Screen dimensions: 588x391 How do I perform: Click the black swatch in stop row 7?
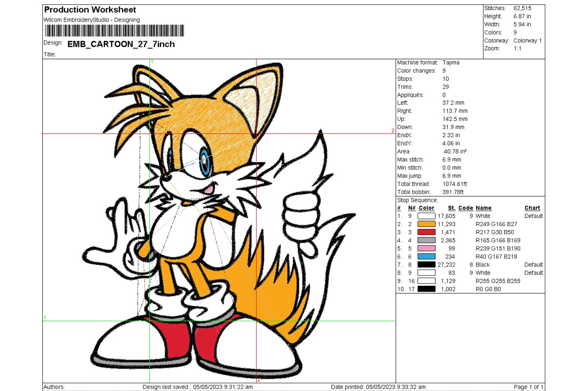coord(426,265)
